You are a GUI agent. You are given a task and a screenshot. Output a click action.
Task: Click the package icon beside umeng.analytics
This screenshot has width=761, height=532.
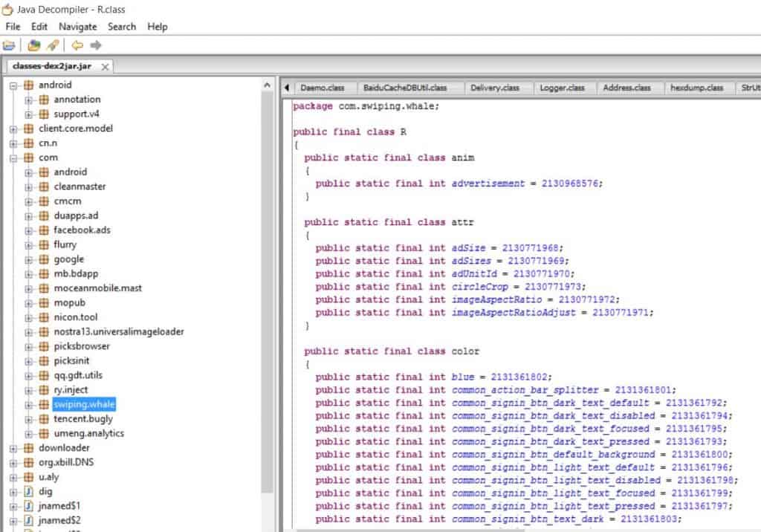pyautogui.click(x=44, y=433)
